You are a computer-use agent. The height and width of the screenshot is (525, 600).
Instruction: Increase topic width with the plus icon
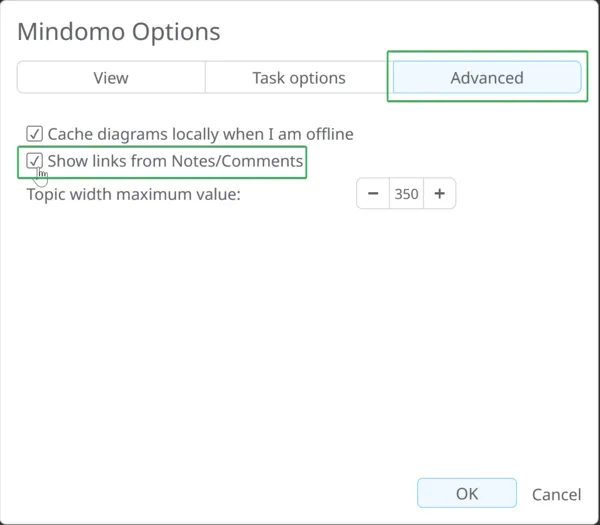[x=440, y=194]
